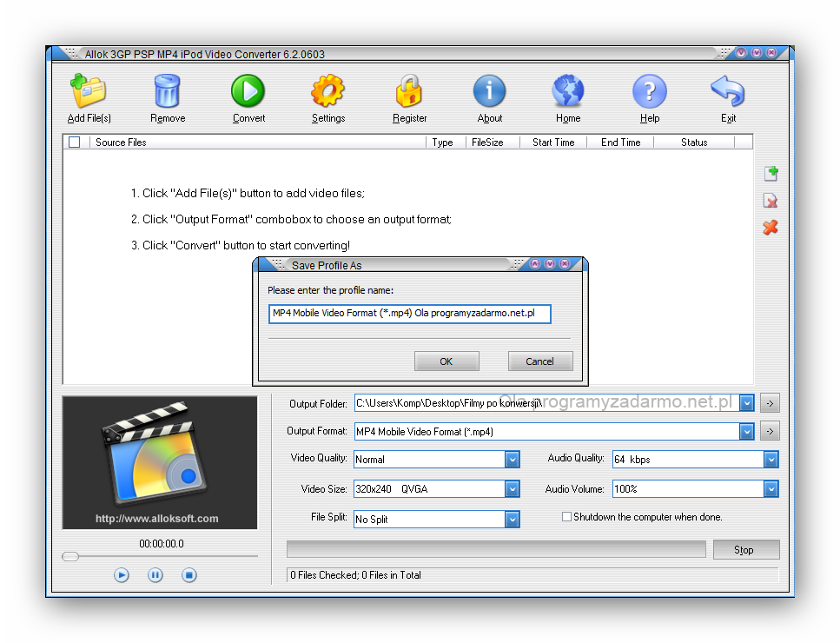Click arrow button next to Output Format

[770, 431]
